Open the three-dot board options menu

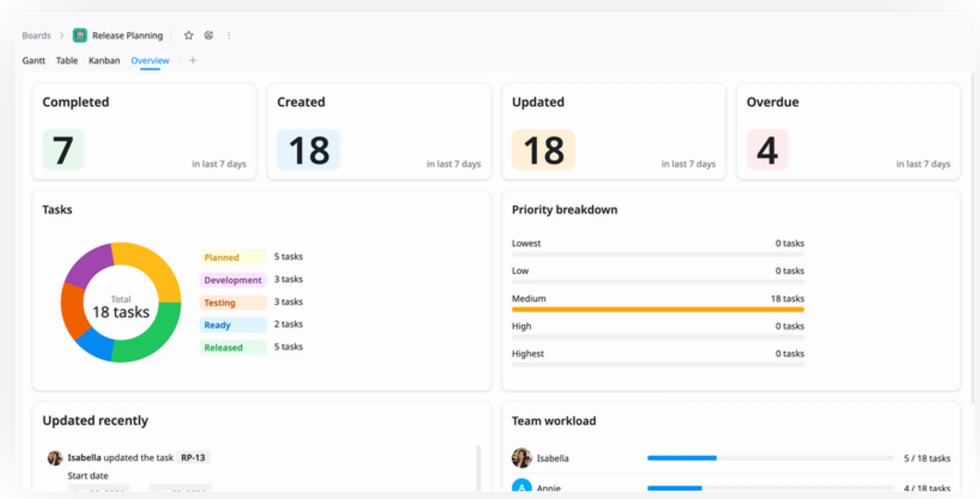[229, 35]
